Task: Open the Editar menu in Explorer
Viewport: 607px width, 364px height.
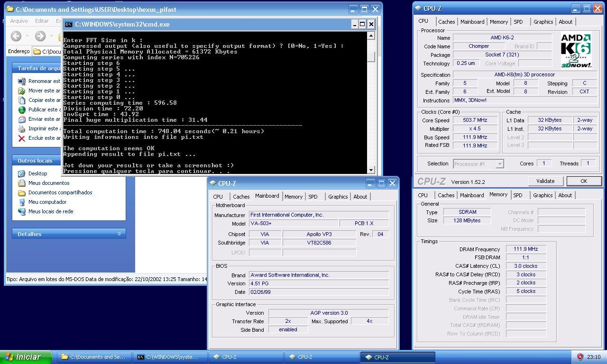Action: point(42,21)
